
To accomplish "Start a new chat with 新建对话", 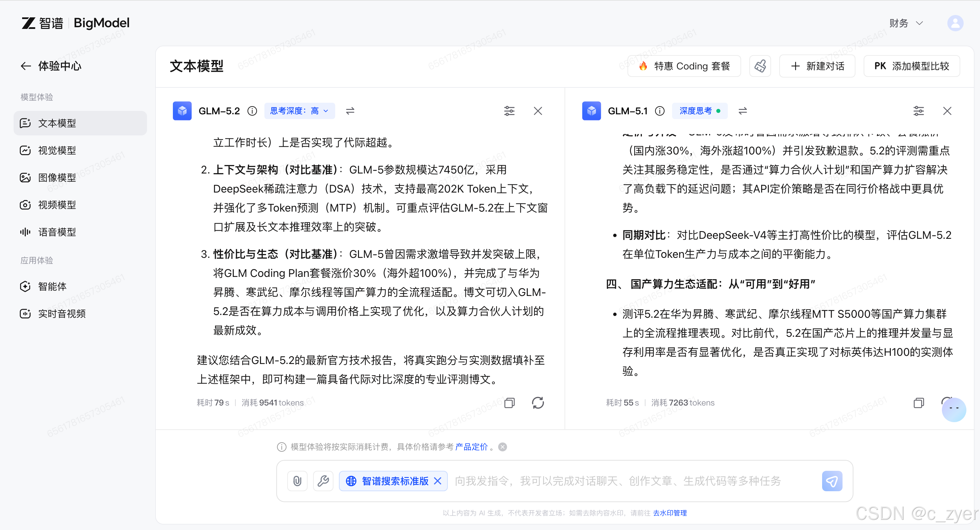I will point(817,66).
